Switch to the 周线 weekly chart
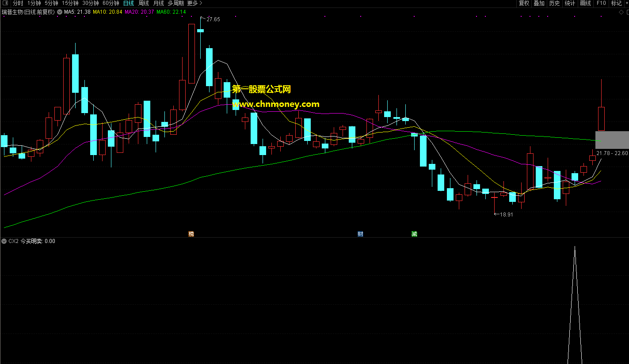The width and height of the screenshot is (629, 364). [x=144, y=3]
